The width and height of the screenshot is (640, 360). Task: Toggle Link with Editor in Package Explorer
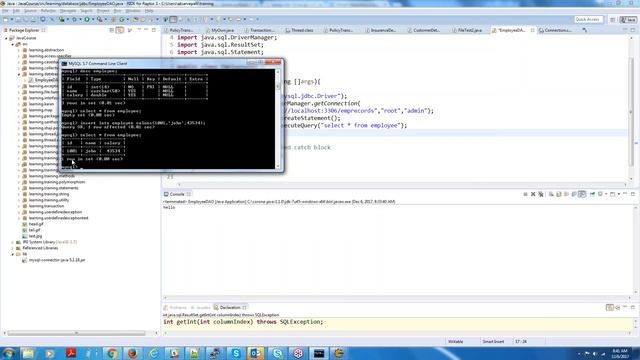click(120, 30)
